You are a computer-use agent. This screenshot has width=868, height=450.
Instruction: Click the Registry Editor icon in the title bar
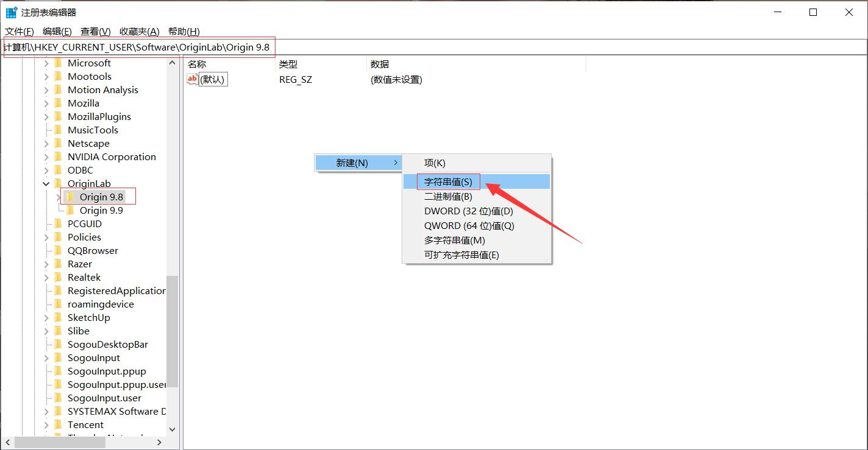12,12
